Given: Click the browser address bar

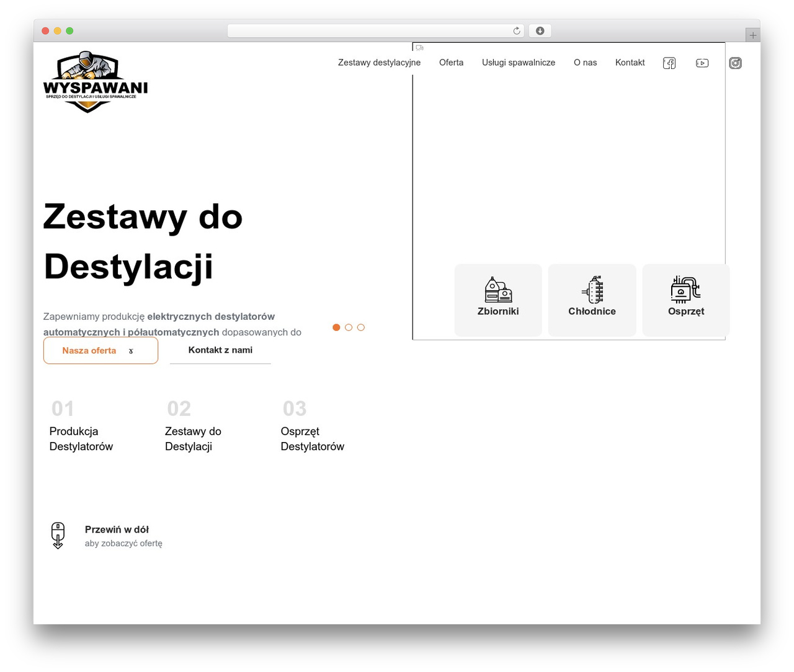Looking at the screenshot, I should 376,31.
